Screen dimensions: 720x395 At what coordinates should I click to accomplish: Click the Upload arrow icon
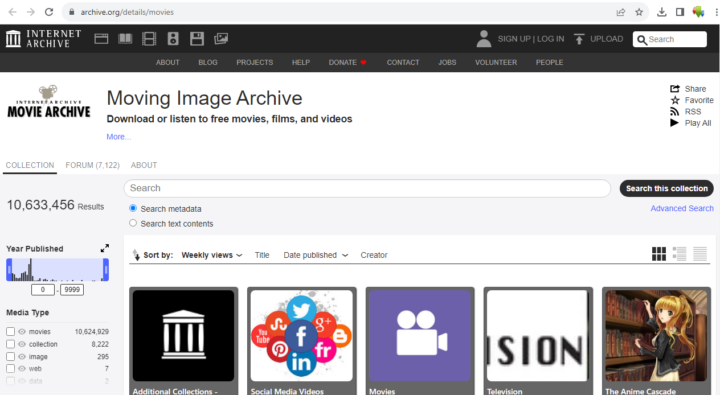click(579, 39)
